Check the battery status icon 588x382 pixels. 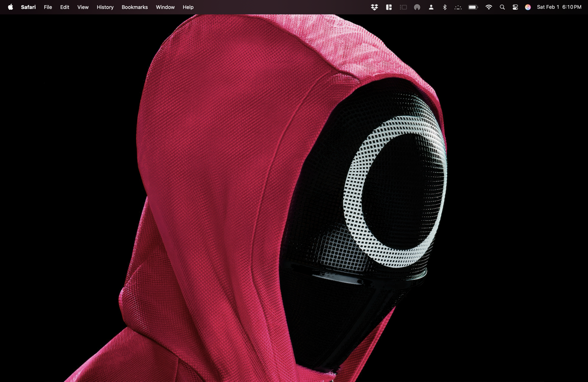tap(473, 7)
